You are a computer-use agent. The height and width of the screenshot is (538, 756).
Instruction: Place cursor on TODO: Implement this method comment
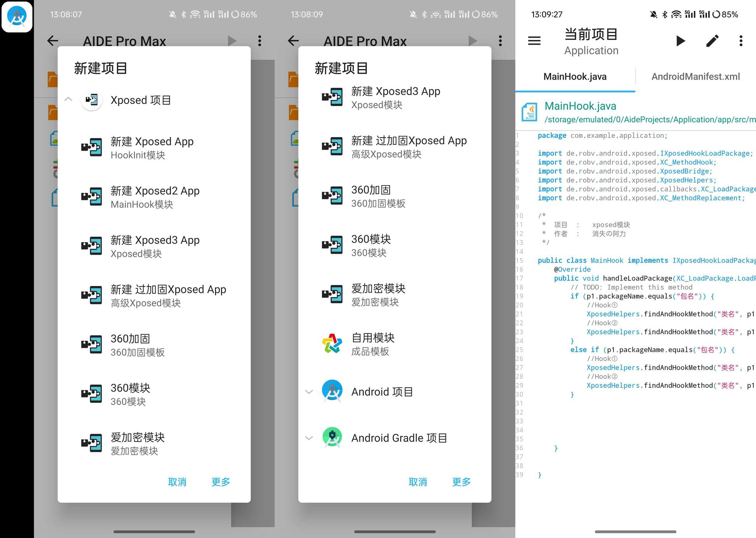pyautogui.click(x=632, y=287)
